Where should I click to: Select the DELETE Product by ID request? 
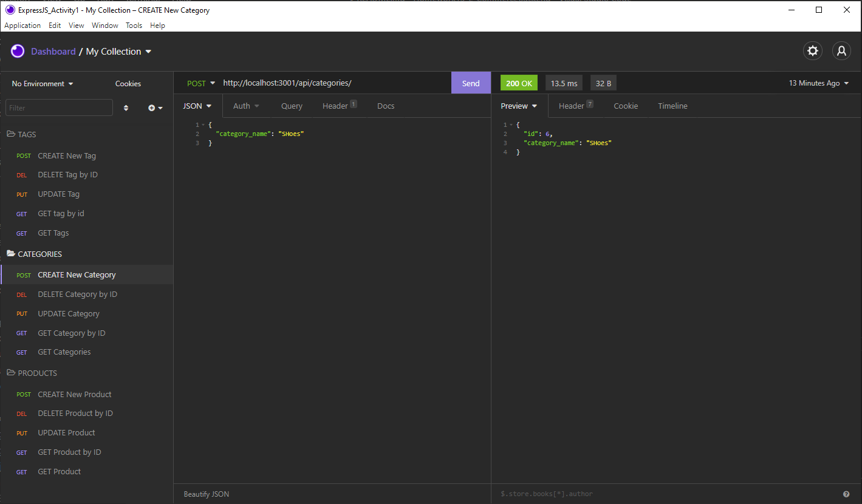(75, 413)
